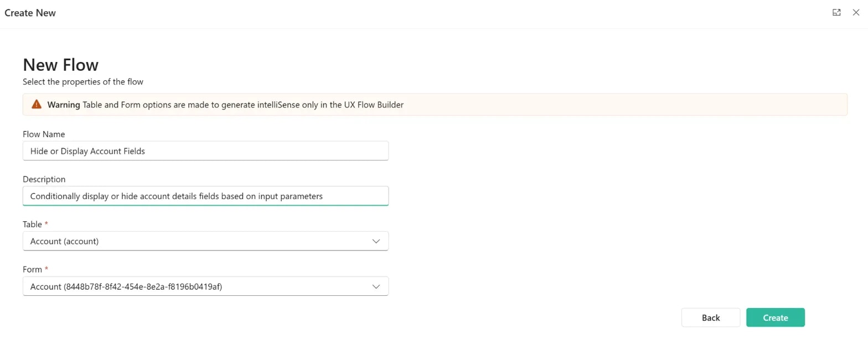Viewport: 868px width, 360px height.
Task: Click the orange warning triangle icon
Action: click(37, 104)
